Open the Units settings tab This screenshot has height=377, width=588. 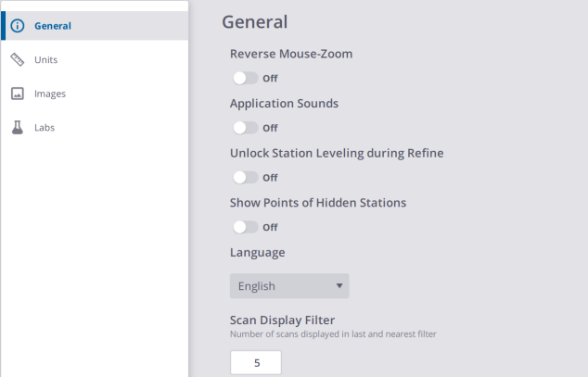[46, 60]
